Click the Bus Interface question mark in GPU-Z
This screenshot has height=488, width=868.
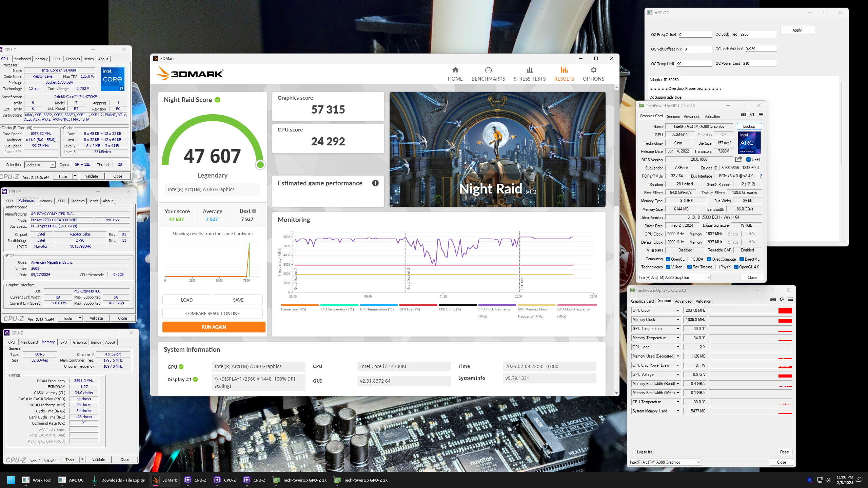click(761, 176)
